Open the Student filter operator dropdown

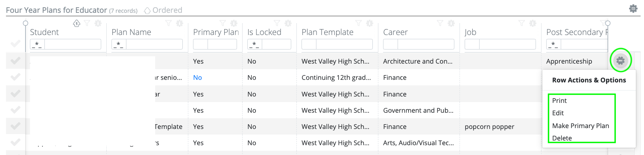click(x=37, y=44)
